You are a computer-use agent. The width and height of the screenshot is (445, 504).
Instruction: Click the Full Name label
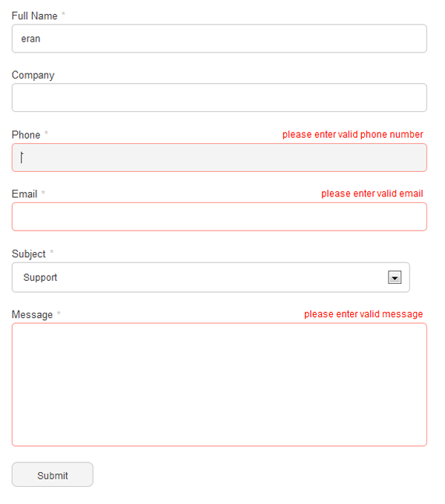coord(34,16)
